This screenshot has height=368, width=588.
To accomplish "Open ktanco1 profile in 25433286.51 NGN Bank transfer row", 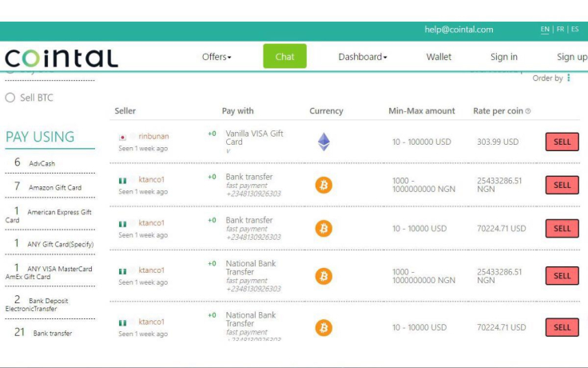I will click(152, 179).
